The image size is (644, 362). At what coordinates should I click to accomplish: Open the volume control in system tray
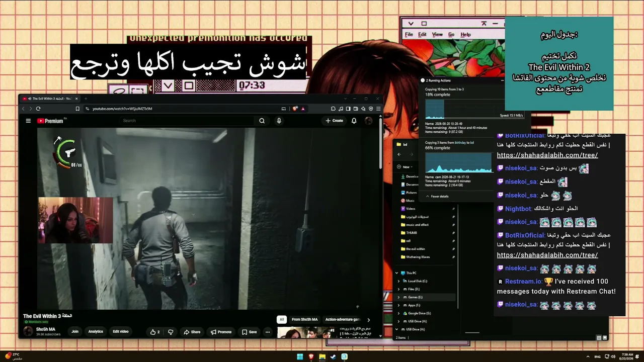coord(613,356)
